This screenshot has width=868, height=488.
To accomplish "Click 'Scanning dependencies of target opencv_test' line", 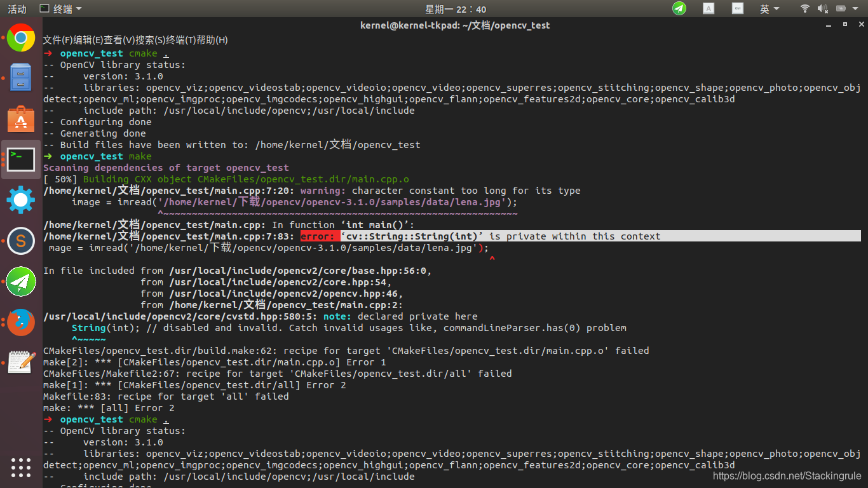I will (166, 168).
